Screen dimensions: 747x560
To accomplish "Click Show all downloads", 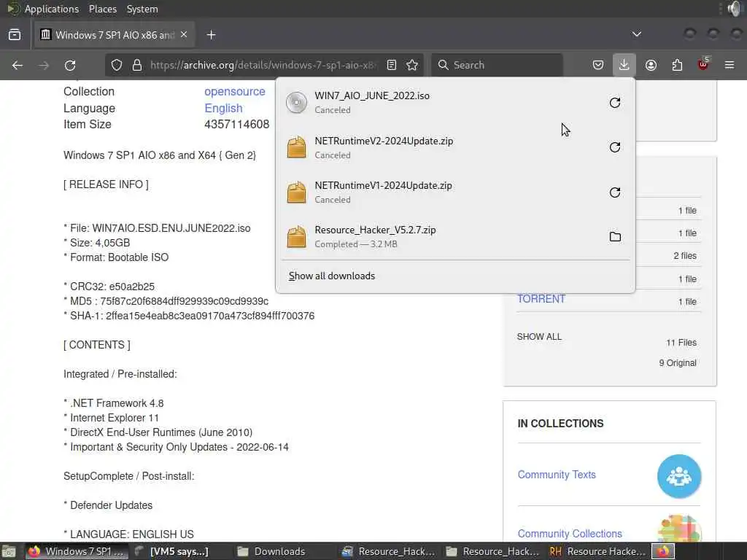I will pyautogui.click(x=332, y=276).
